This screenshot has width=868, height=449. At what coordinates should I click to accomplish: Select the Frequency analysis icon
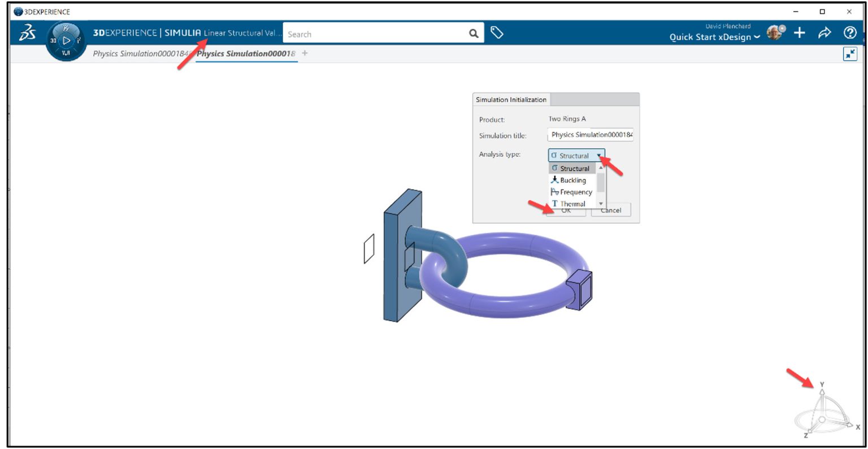554,192
